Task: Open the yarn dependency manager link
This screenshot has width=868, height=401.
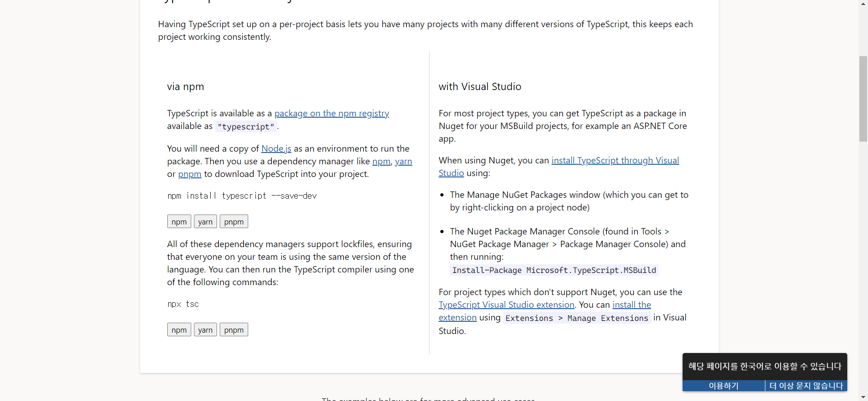Action: click(x=403, y=161)
